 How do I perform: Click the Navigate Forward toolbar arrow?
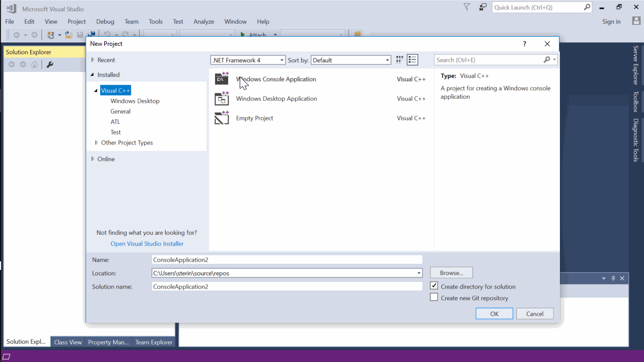(x=34, y=35)
